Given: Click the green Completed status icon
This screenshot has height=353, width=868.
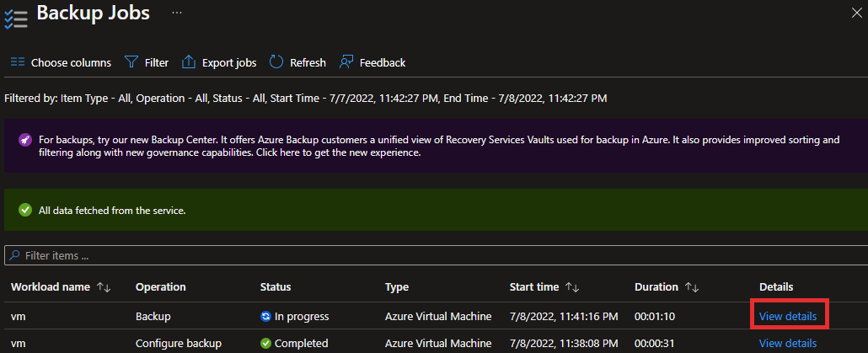Looking at the screenshot, I should [x=265, y=344].
